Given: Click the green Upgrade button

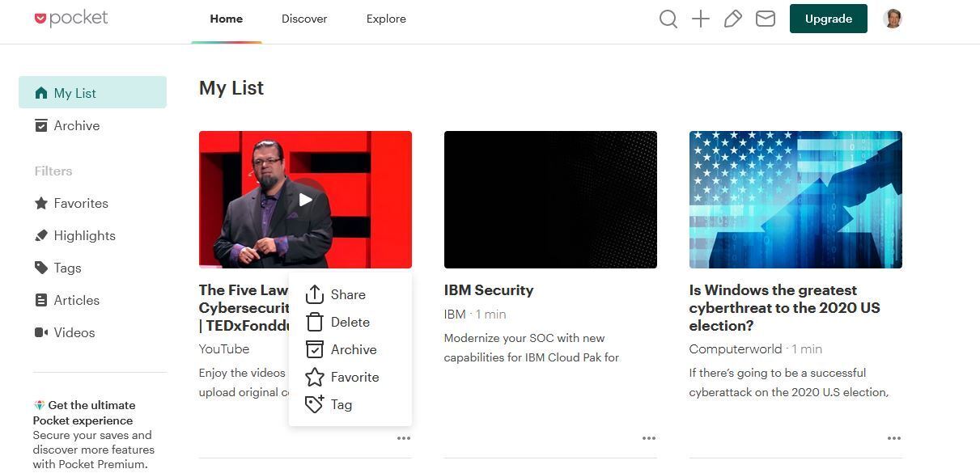Looking at the screenshot, I should click(829, 19).
